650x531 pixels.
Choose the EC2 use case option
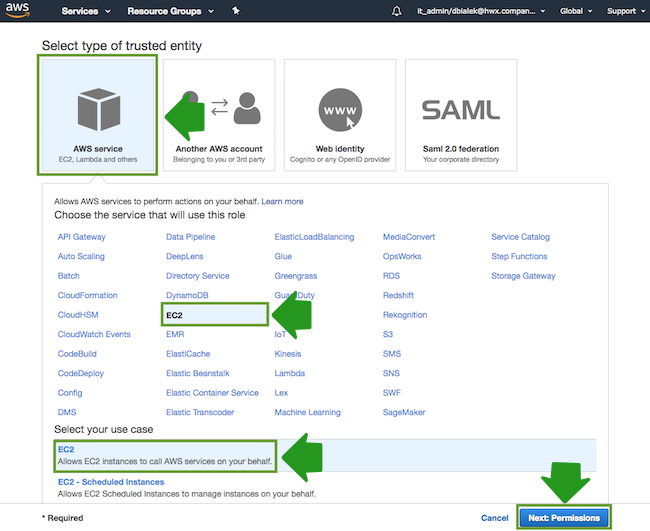66,450
